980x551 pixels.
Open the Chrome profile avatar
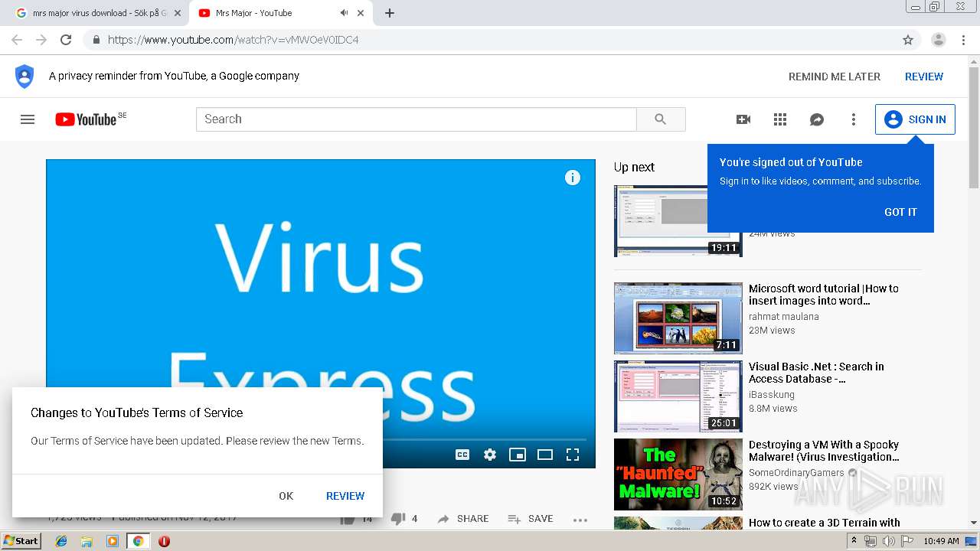(939, 40)
